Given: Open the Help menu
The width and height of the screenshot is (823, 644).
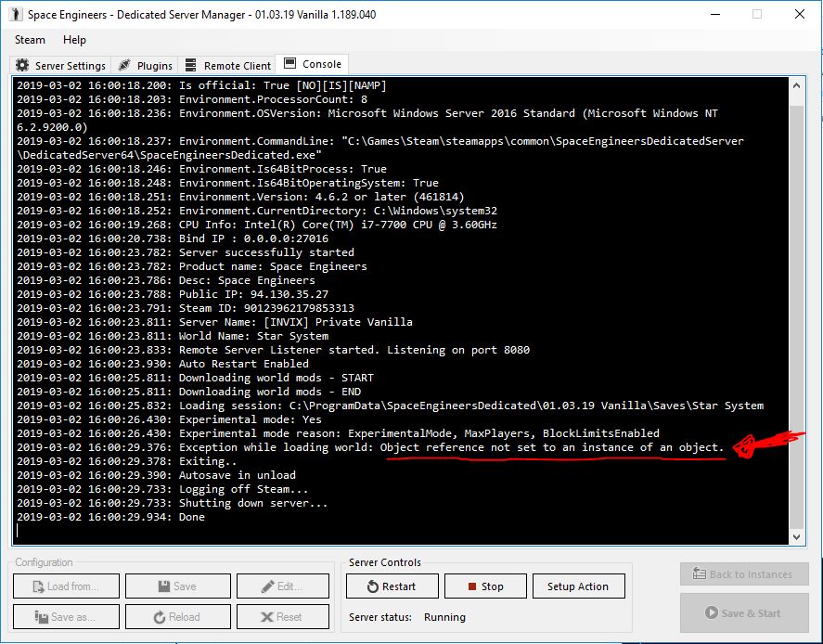Looking at the screenshot, I should [x=74, y=40].
